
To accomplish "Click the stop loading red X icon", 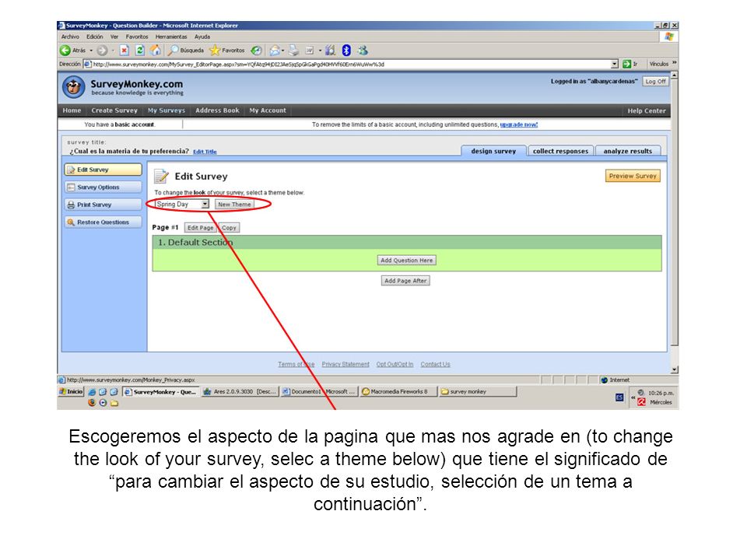I will coord(124,51).
